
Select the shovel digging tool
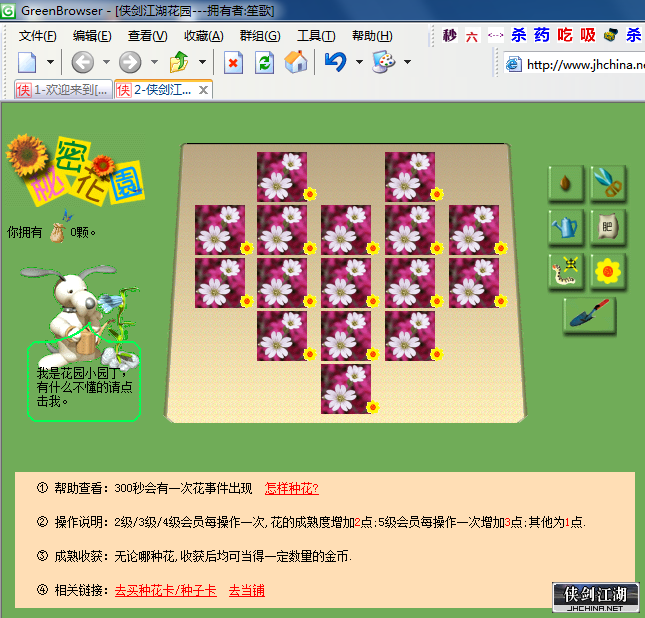(x=589, y=316)
